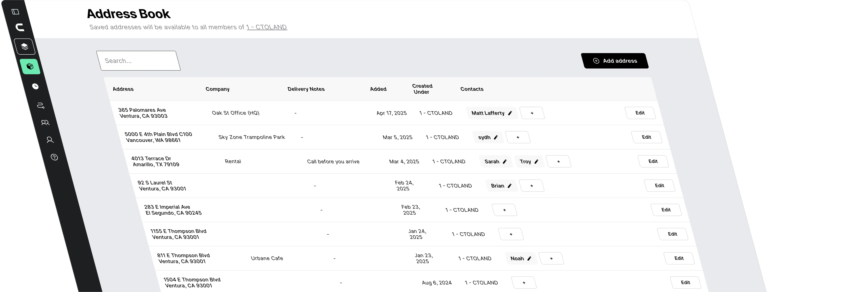The height and width of the screenshot is (292, 868).
Task: Toggle the sidebar panel icon
Action: pos(15,12)
